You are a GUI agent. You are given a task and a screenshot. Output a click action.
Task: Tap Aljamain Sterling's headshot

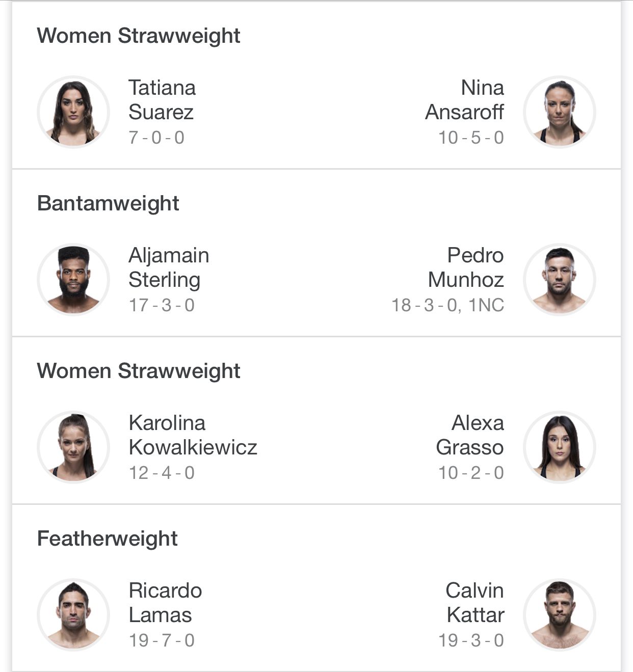click(73, 280)
